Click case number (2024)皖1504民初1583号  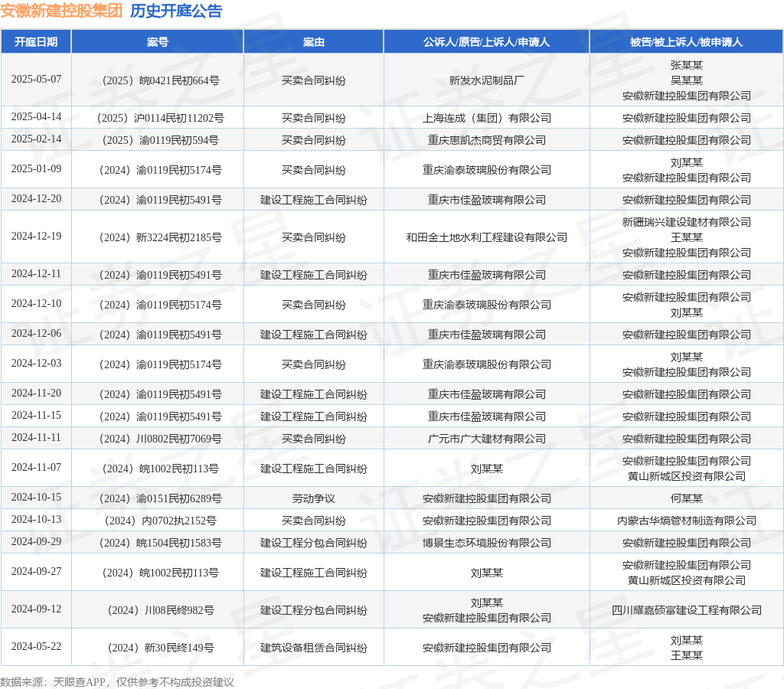[161, 543]
